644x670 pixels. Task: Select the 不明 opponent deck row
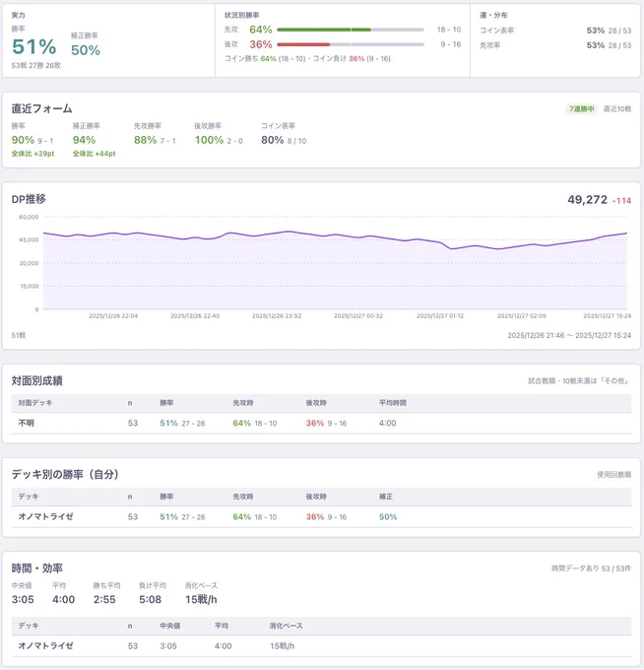click(x=321, y=423)
